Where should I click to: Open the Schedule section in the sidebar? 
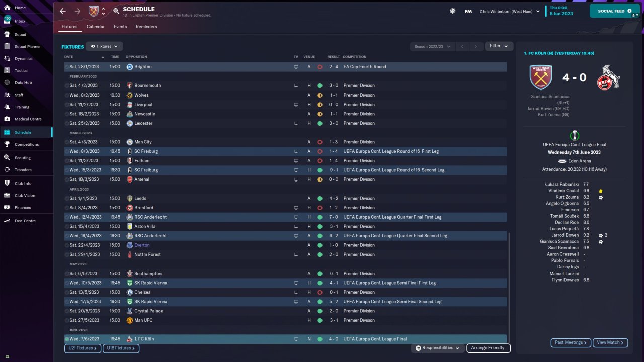coord(26,132)
